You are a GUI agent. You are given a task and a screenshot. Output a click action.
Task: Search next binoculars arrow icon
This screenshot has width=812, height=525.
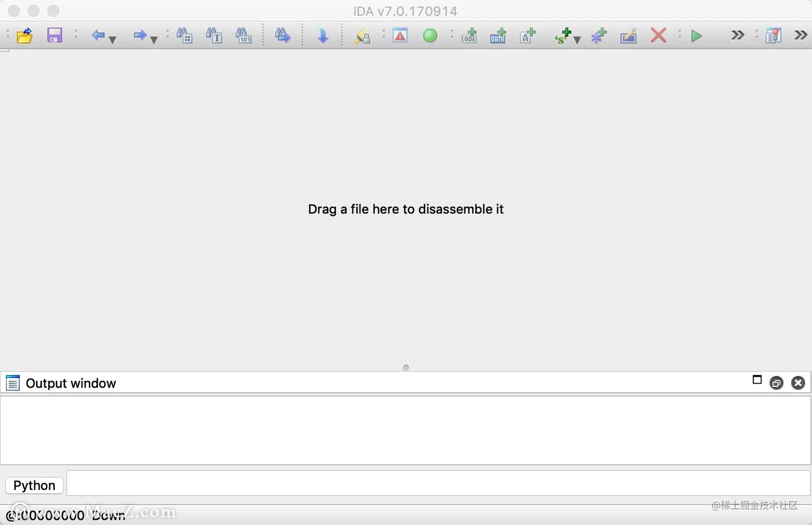click(283, 35)
